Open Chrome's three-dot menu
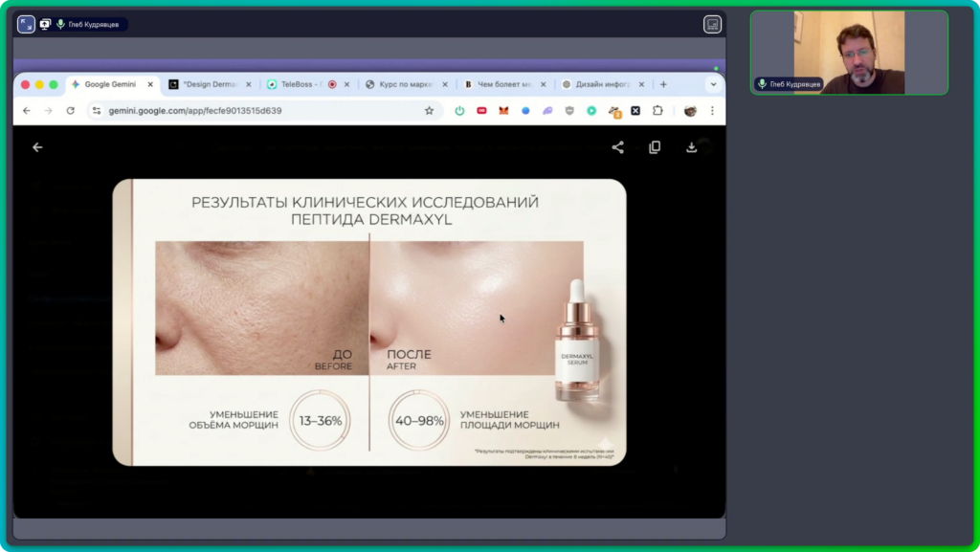The image size is (980, 552). [x=712, y=111]
